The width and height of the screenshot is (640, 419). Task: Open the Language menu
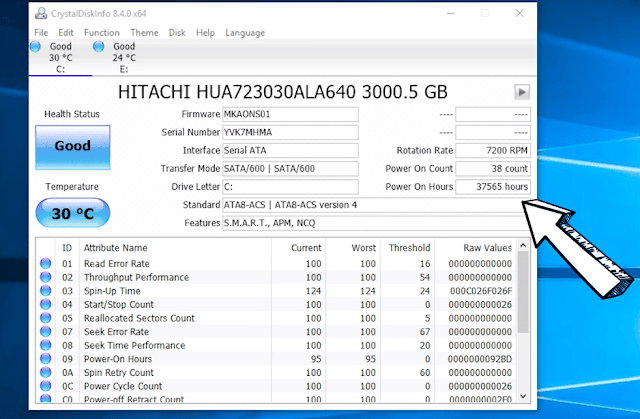click(x=245, y=33)
